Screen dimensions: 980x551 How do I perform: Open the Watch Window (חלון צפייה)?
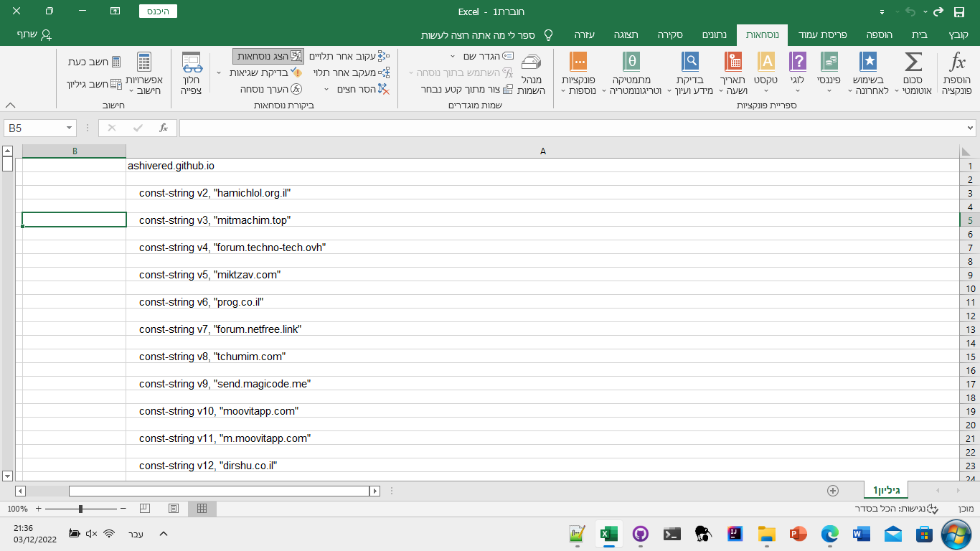(191, 74)
